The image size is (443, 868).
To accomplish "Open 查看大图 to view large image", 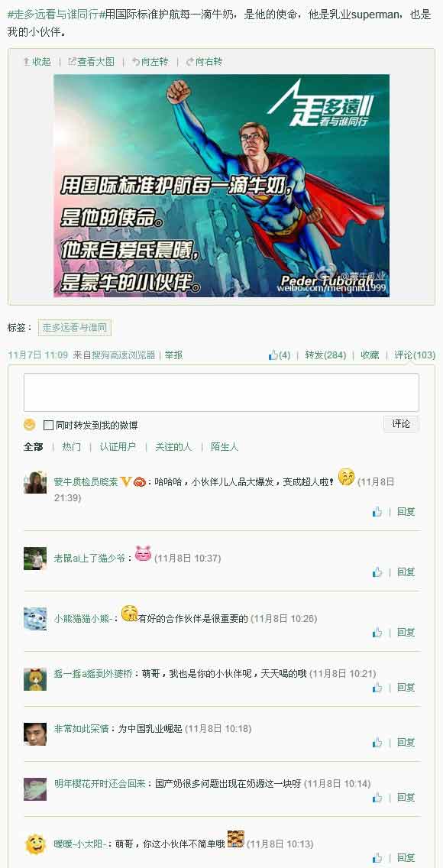I will 91,62.
